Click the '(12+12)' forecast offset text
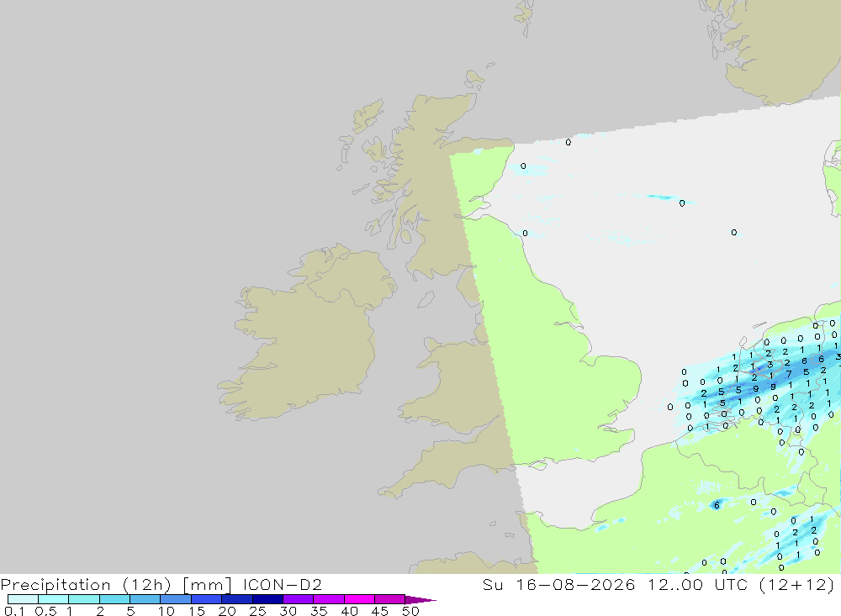Screen dimensions: 841x616 click(x=796, y=585)
